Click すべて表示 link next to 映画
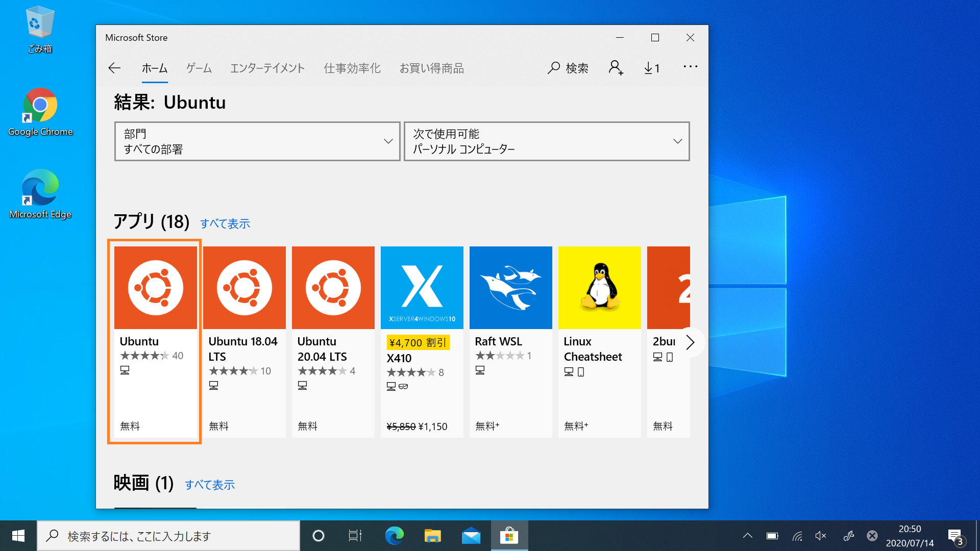This screenshot has height=551, width=980. 209,485
